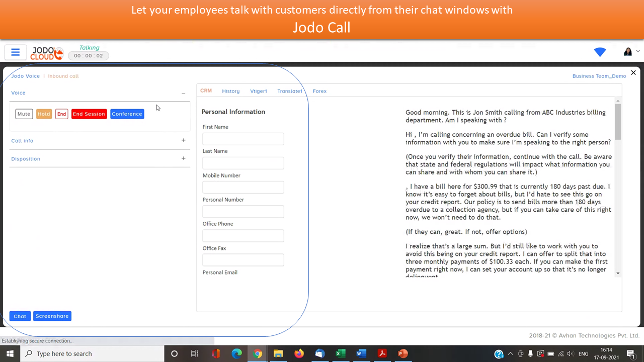644x362 pixels.
Task: Collapse the Voice section
Action: coord(183,93)
